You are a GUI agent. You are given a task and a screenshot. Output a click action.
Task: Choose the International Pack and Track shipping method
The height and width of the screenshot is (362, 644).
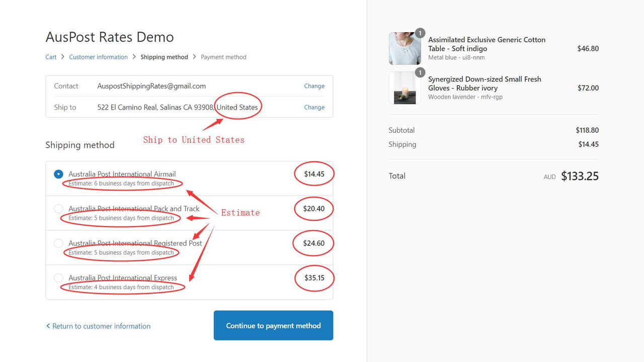(58, 208)
